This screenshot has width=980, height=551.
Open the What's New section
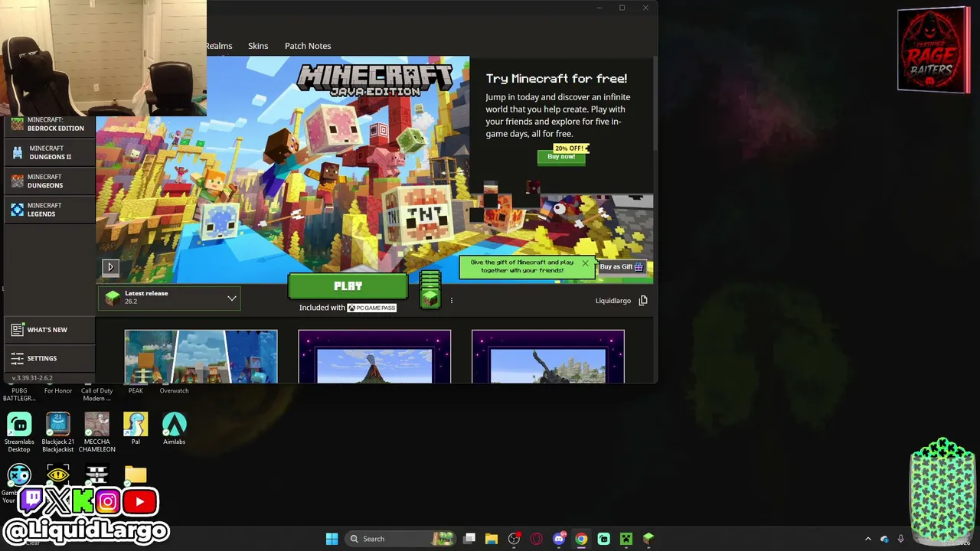50,330
